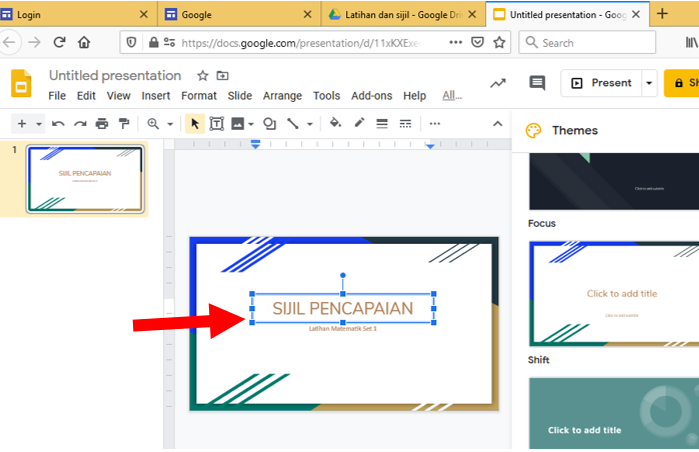Click the Insert image icon
699x452 pixels.
click(238, 124)
